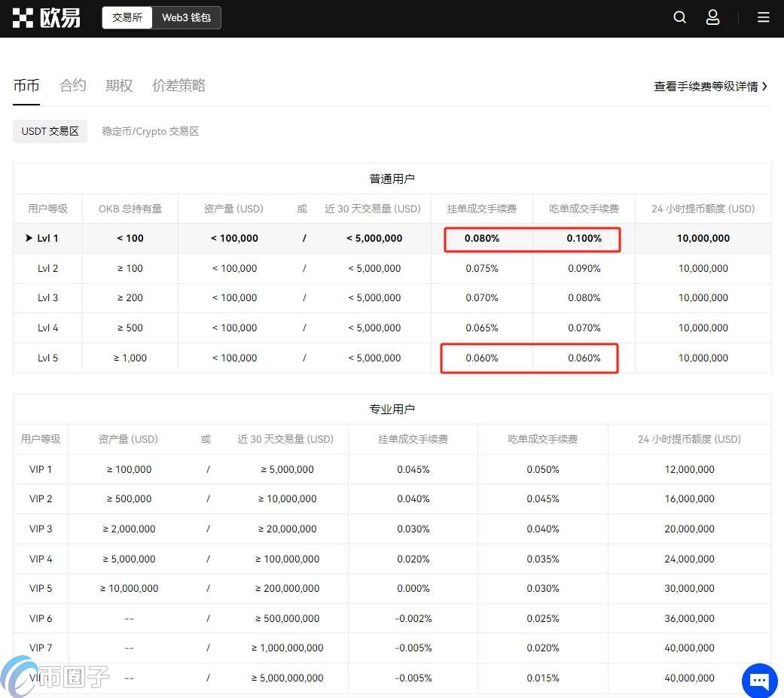Click taker fee 0.015% in last row
Image resolution: width=784 pixels, height=698 pixels.
(x=542, y=678)
